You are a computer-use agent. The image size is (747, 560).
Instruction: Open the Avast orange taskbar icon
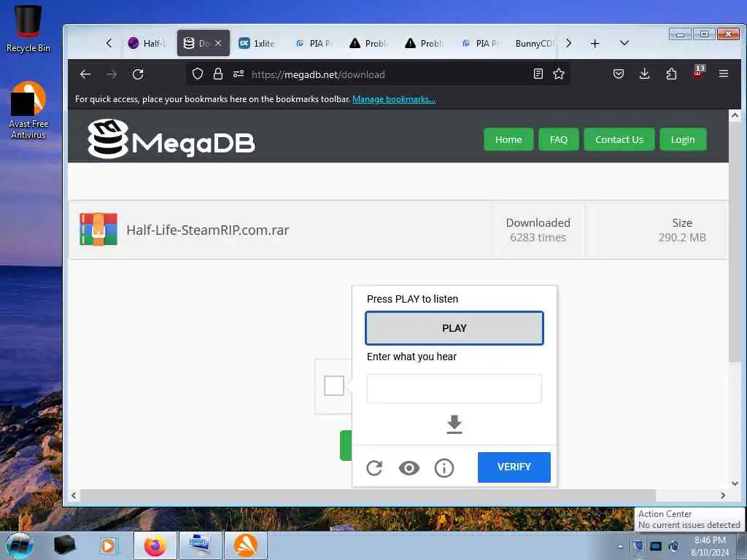click(x=245, y=545)
